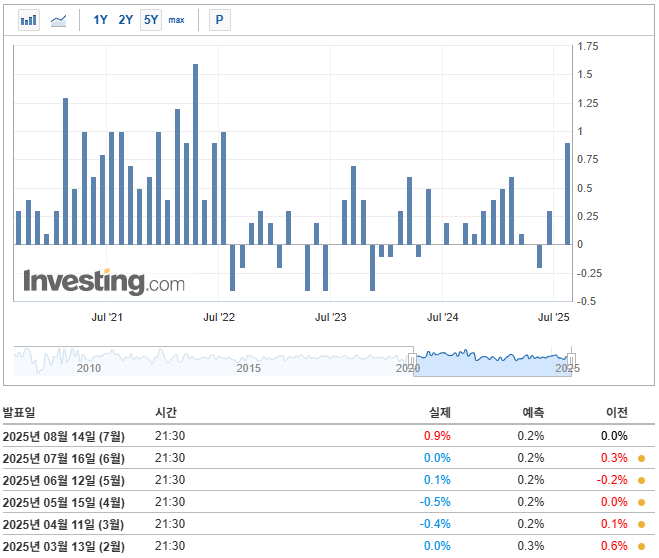Click the revision dot on the 3월 13일 row
Image resolution: width=659 pixels, height=558 pixels.
(641, 546)
